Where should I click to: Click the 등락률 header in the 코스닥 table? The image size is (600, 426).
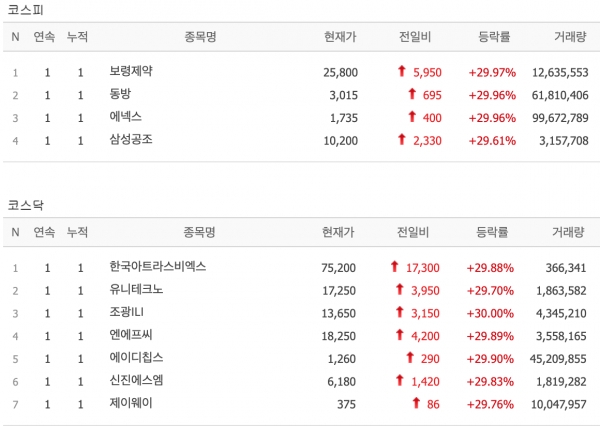[x=492, y=232]
